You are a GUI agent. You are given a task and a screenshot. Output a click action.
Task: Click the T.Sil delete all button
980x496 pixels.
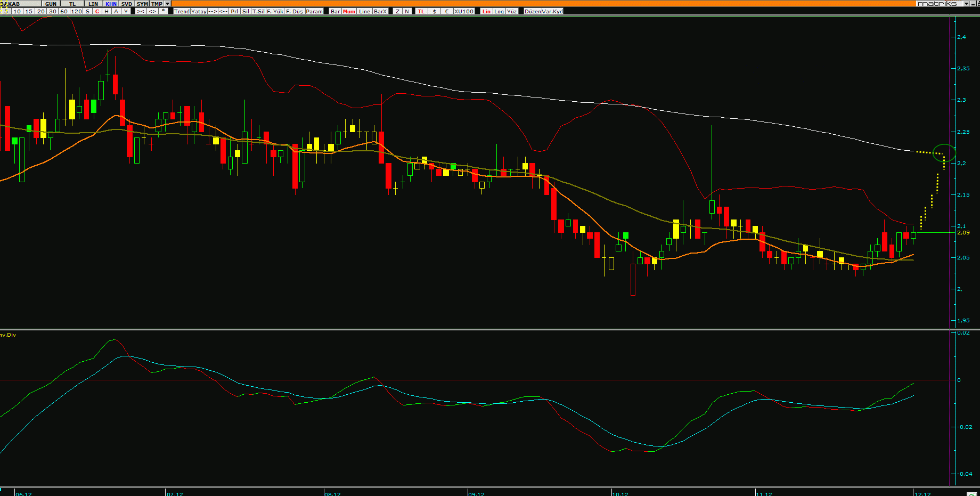pyautogui.click(x=258, y=11)
